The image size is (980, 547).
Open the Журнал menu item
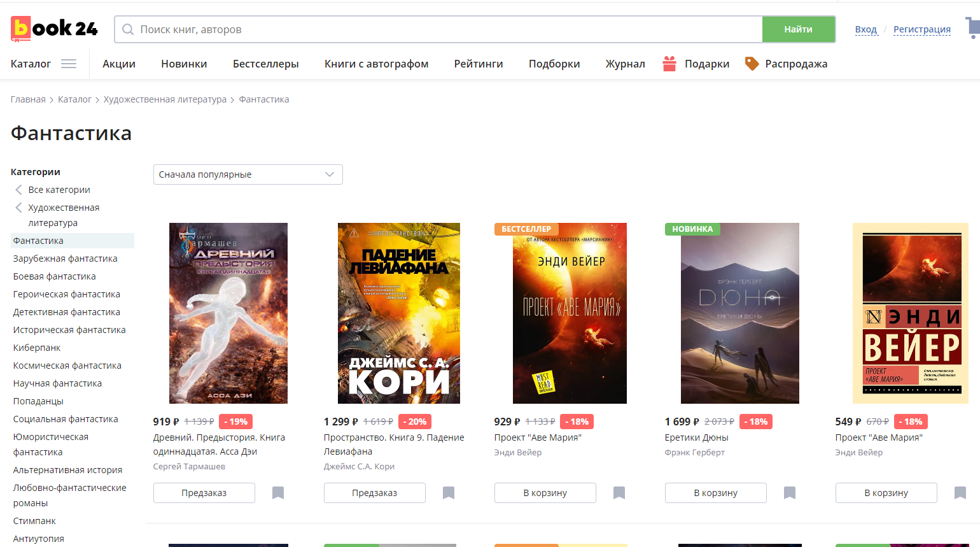(626, 64)
